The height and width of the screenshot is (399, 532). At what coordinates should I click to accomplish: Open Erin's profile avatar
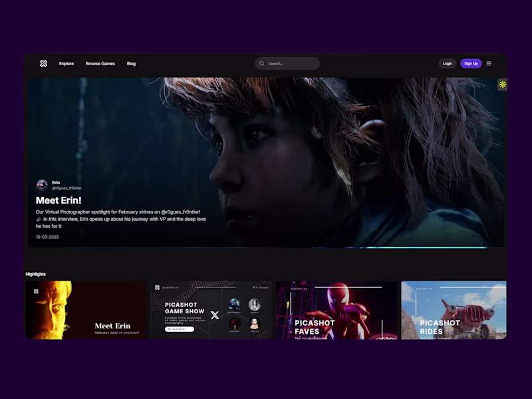[x=42, y=186]
